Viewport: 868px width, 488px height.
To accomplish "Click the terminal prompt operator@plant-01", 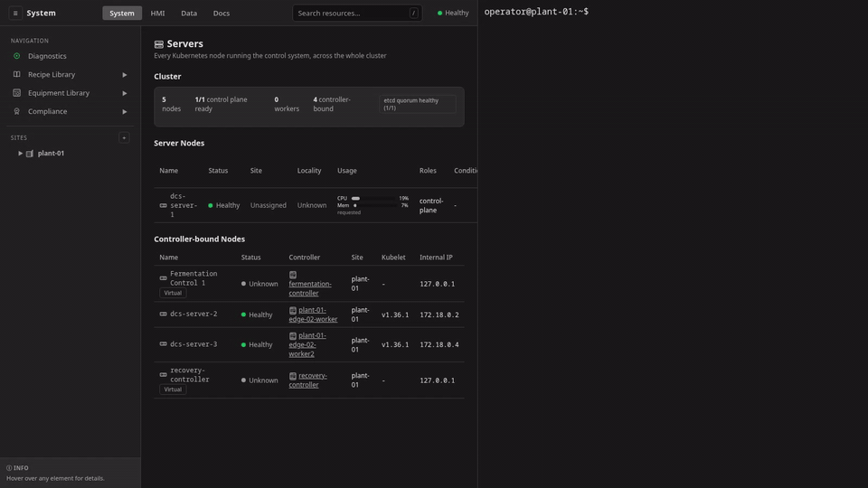I will 536,12.
